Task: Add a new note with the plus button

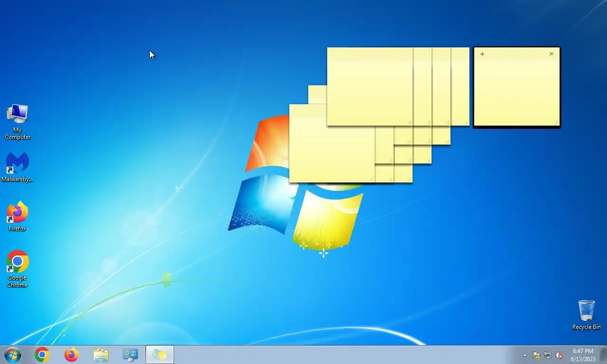Action: click(482, 54)
